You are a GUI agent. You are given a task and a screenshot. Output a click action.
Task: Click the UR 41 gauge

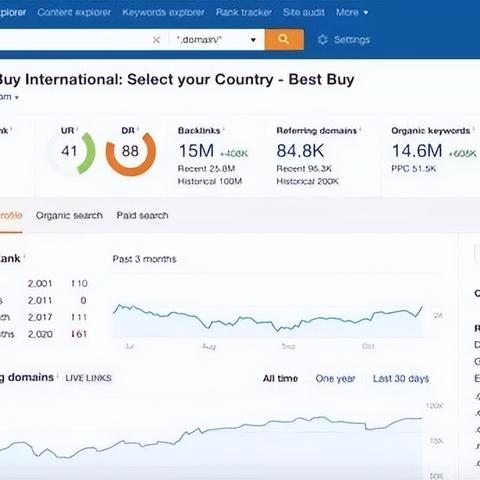71,151
